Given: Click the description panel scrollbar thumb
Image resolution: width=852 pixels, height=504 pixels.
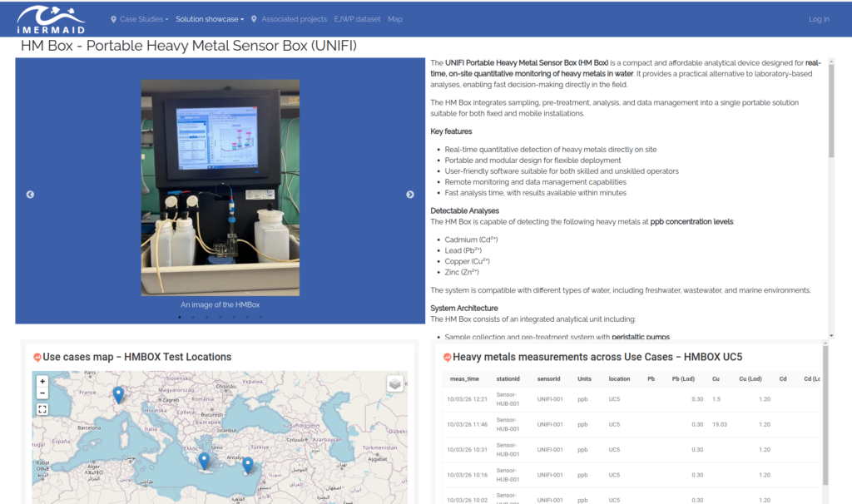Looking at the screenshot, I should coord(831,111).
